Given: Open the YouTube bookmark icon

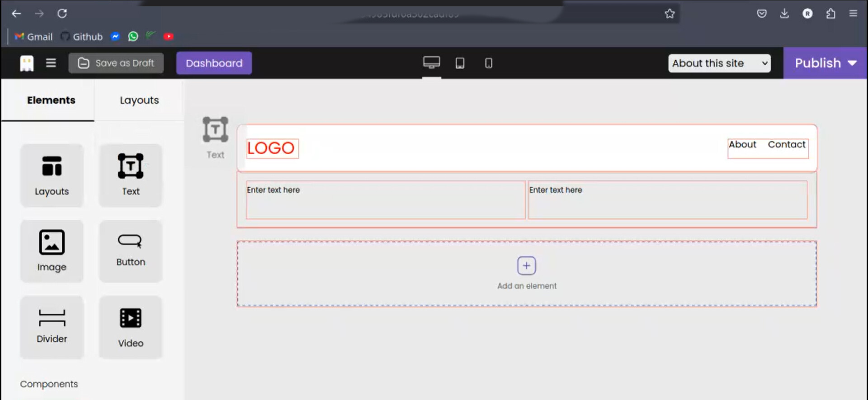Looking at the screenshot, I should click(x=169, y=37).
